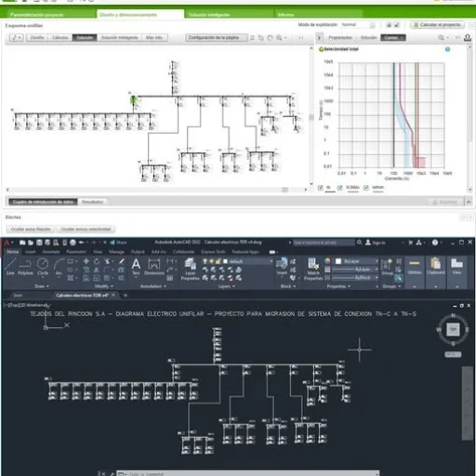Screen dimensions: 476x476
Task: Expand the Annotation panel dropdown
Action: [153, 286]
